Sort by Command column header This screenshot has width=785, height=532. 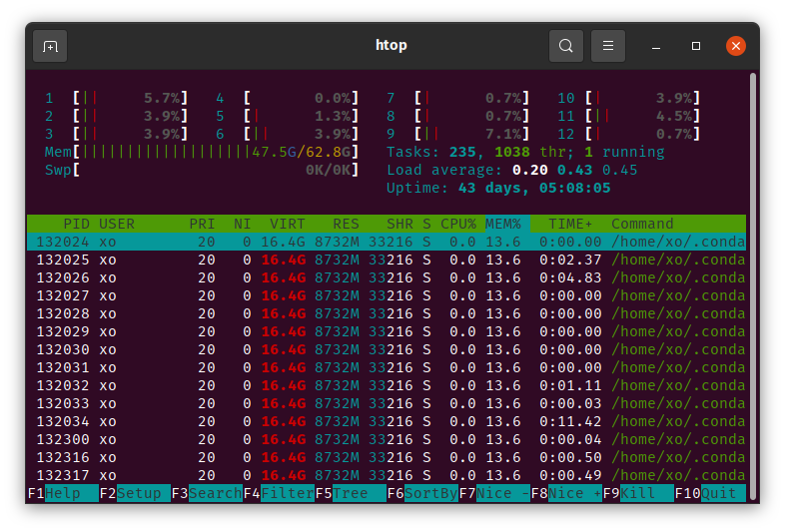pos(642,224)
